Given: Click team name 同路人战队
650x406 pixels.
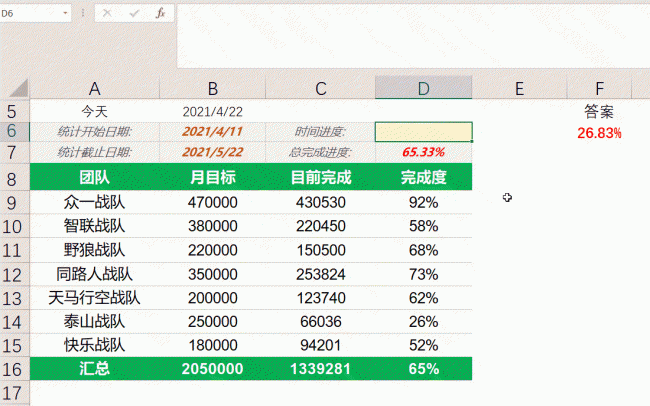Looking at the screenshot, I should [x=95, y=274].
